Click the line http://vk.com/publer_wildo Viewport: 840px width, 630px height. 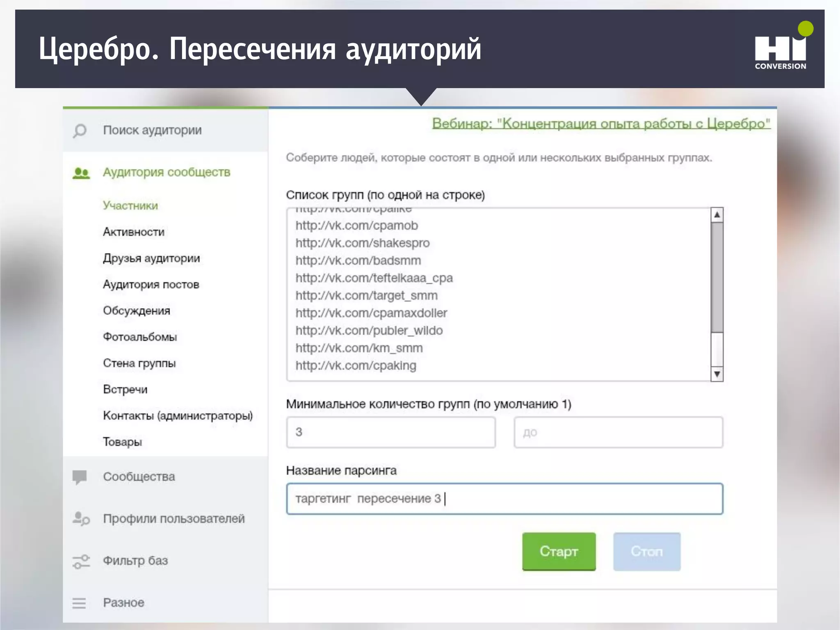click(x=369, y=331)
